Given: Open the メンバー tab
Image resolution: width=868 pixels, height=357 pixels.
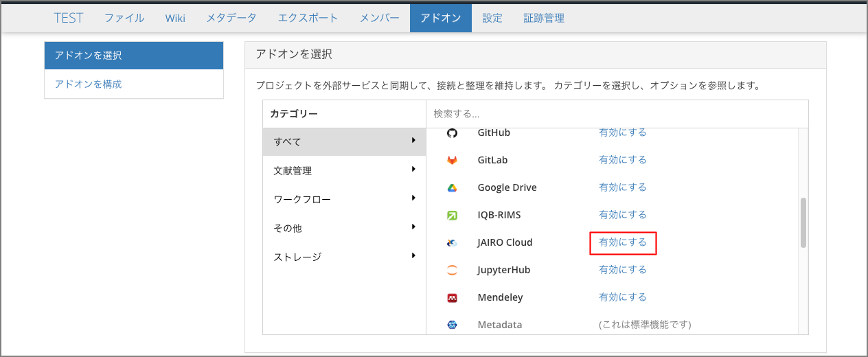Looking at the screenshot, I should (380, 18).
